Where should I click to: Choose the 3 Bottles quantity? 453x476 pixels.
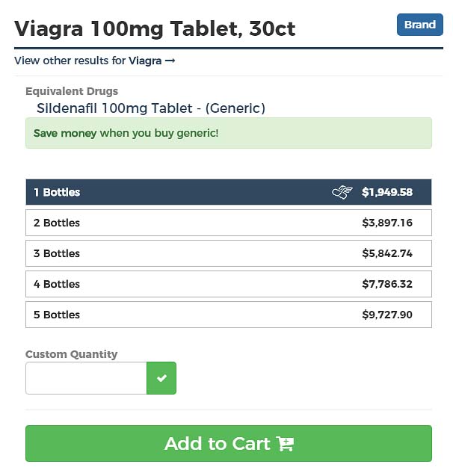point(229,253)
